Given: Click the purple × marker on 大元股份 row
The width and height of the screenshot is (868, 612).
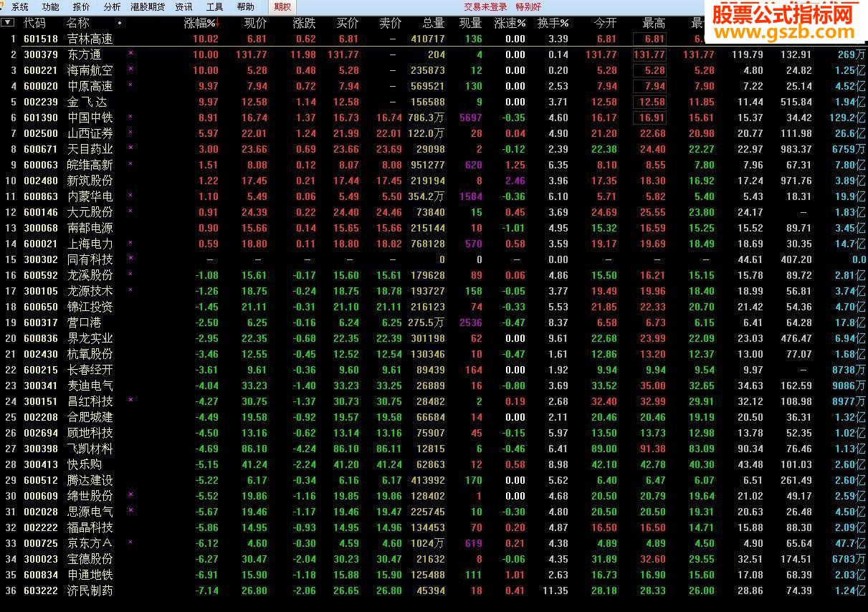Looking at the screenshot, I should click(130, 211).
